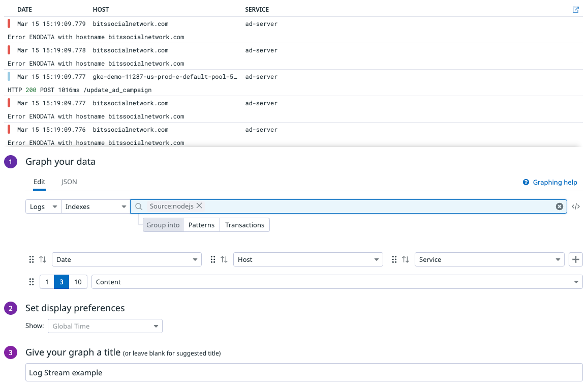The image size is (588, 385).
Task: Choose the Transactions grouping button
Action: [244, 225]
